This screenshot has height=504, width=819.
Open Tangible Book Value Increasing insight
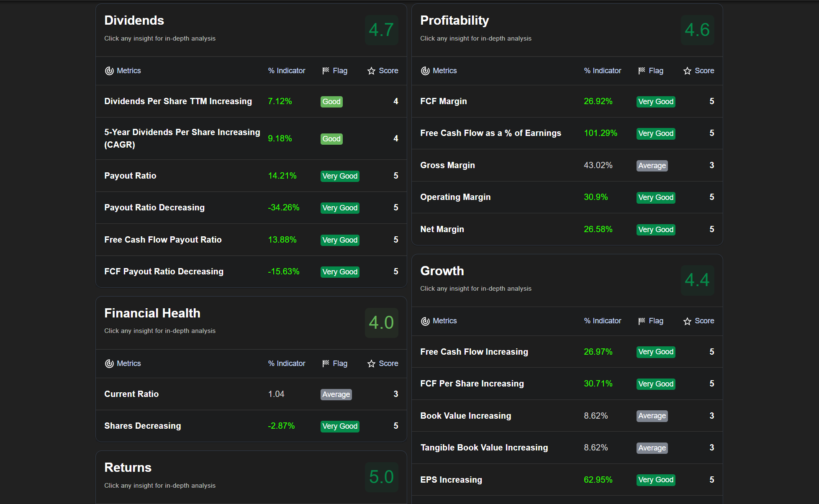tap(567, 448)
